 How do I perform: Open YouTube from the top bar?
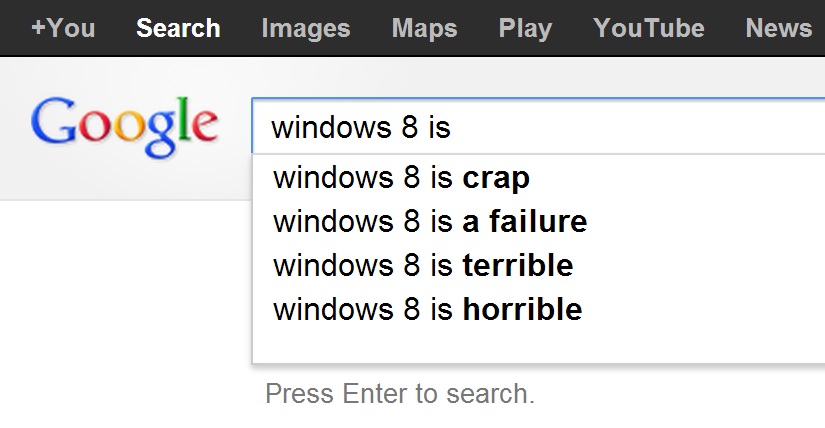coord(649,28)
